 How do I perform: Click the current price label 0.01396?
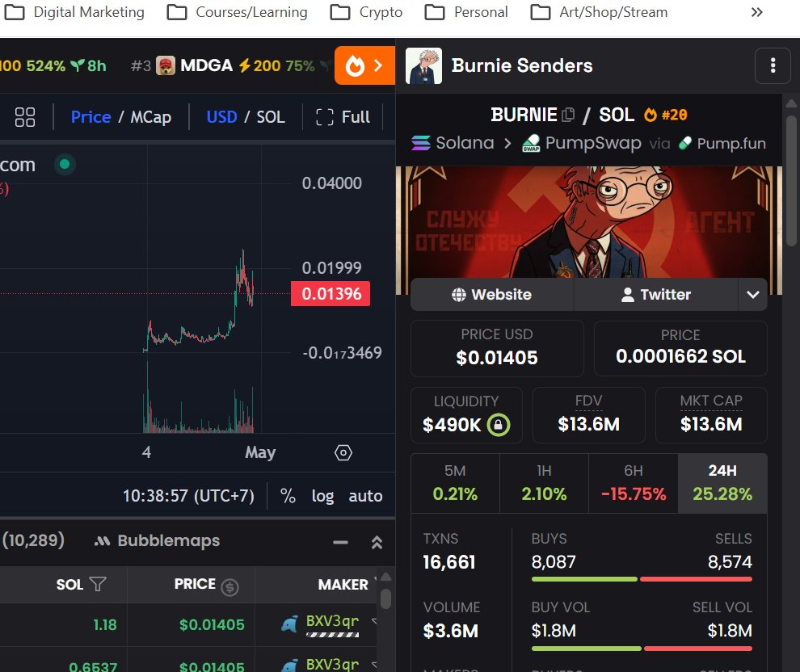331,294
